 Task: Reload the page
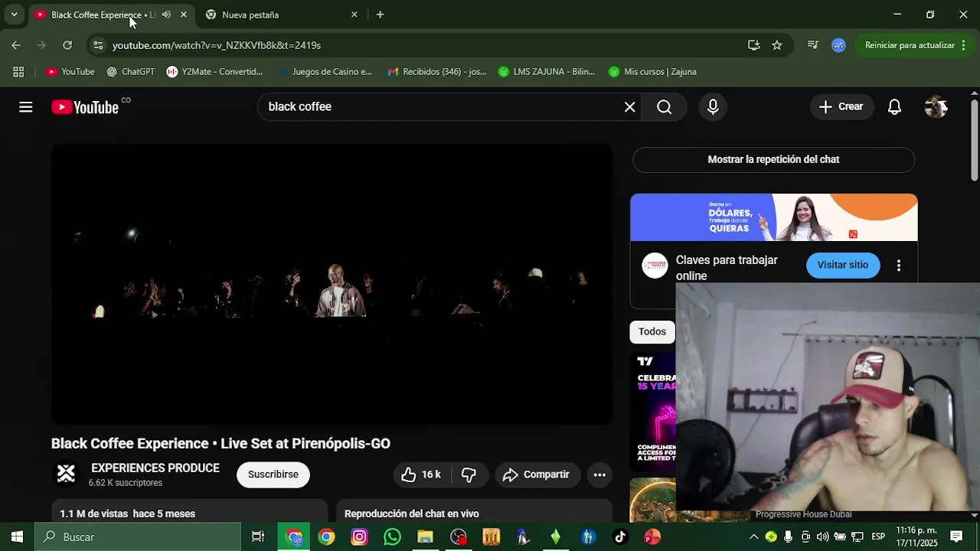tap(67, 45)
